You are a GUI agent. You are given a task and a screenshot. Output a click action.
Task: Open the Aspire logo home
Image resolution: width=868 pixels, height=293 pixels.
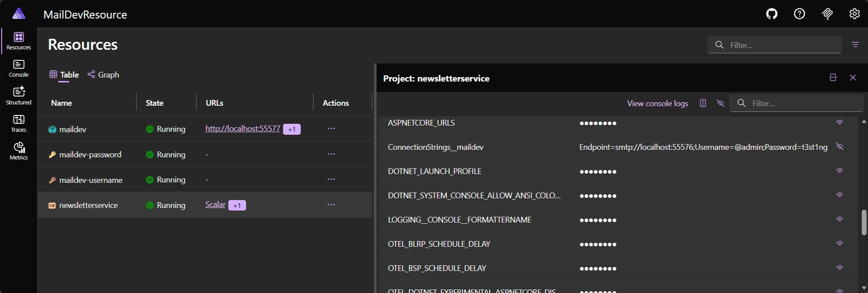19,14
